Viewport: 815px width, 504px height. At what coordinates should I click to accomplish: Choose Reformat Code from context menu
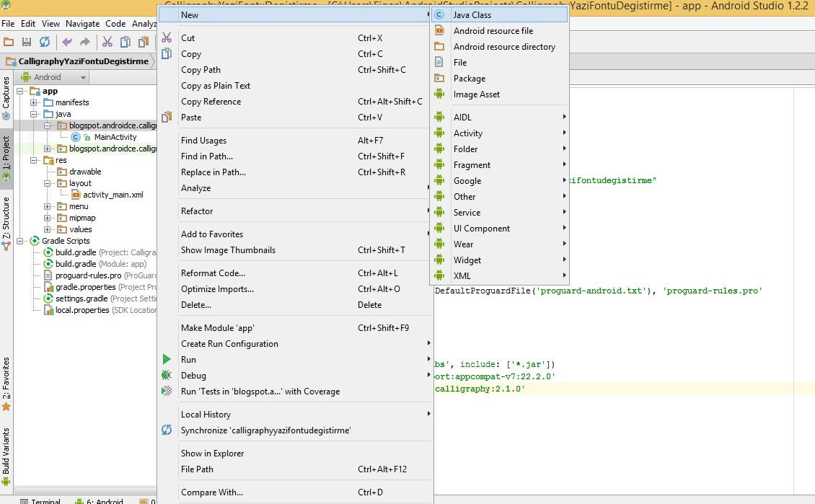(x=295, y=273)
